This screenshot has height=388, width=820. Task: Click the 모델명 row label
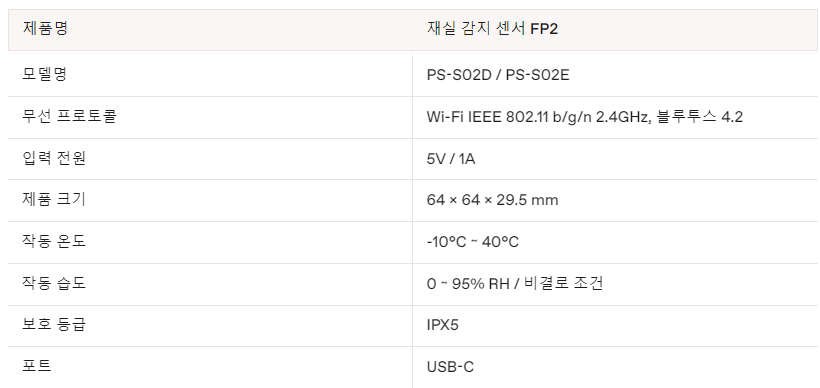click(44, 75)
